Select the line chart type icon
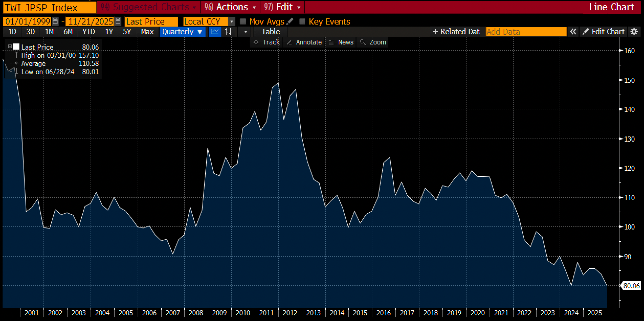 tap(215, 32)
